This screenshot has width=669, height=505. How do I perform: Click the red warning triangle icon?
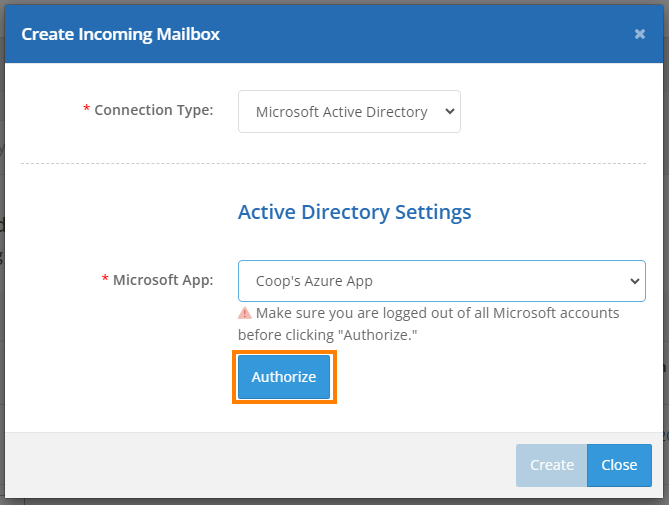coord(244,313)
